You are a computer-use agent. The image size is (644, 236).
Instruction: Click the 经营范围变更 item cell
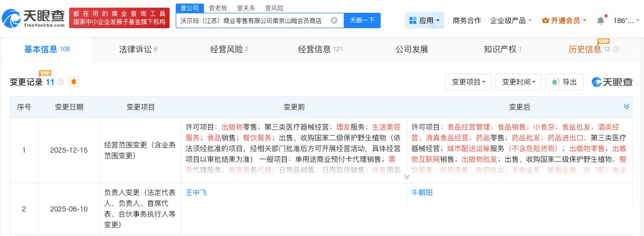[140, 151]
